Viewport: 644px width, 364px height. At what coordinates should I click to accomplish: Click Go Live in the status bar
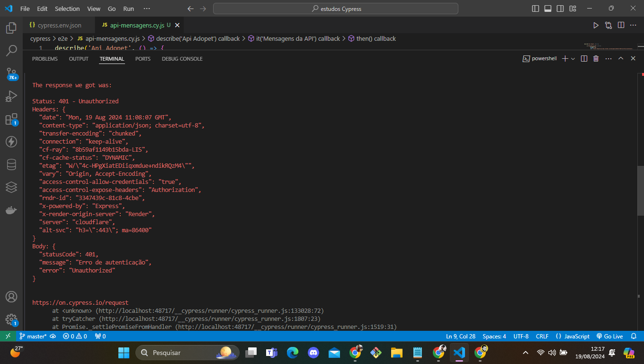[609, 336]
